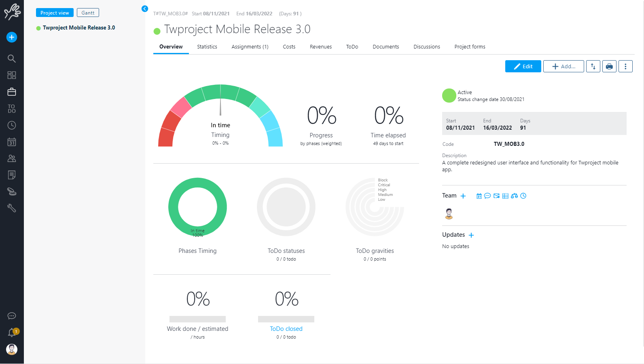Open the dashboard grid icon in sidebar
644x364 pixels.
pyautogui.click(x=12, y=75)
